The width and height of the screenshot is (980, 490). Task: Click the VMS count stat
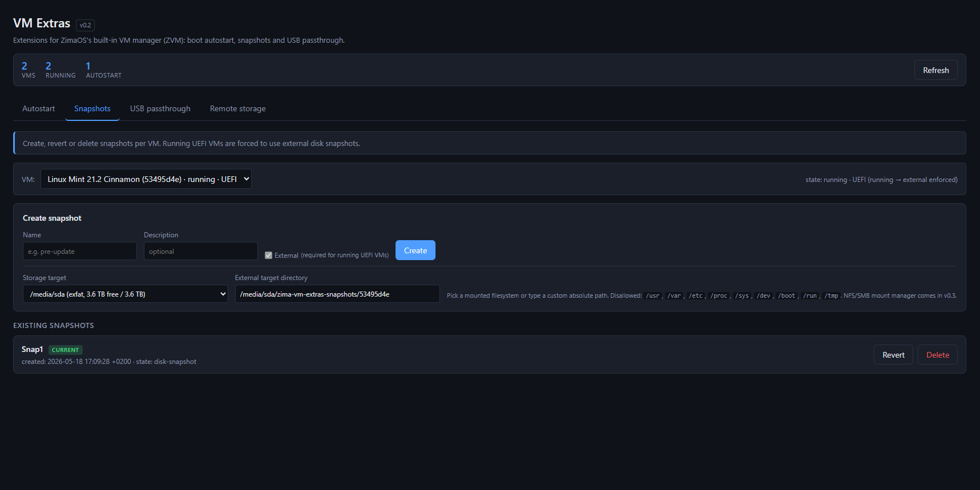29,70
